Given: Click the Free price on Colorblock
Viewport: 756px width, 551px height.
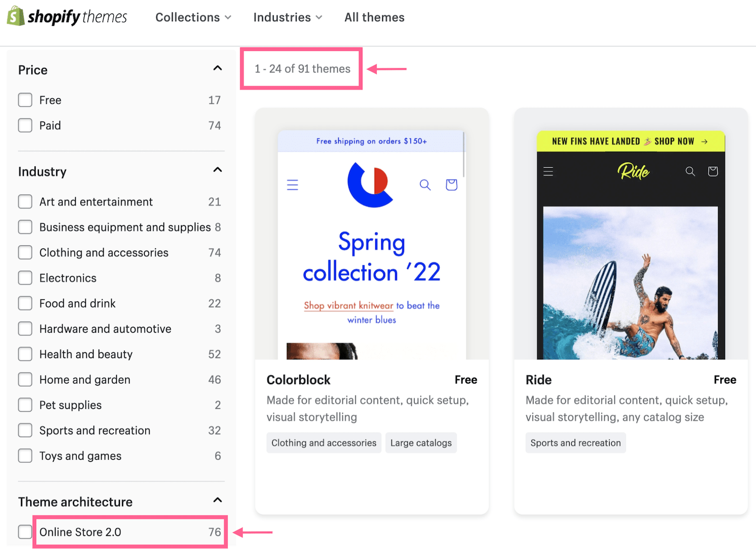Looking at the screenshot, I should click(466, 380).
